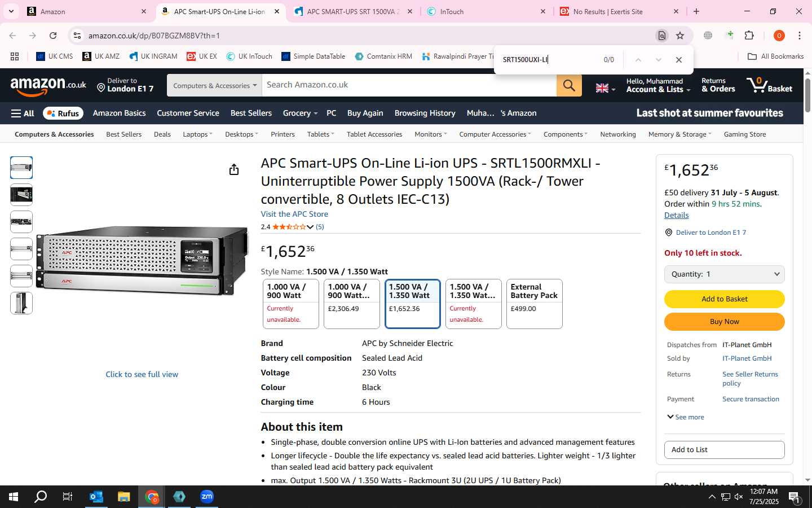Select style 1.500 VA / 1.350 Watt £1,652.36

tap(413, 304)
